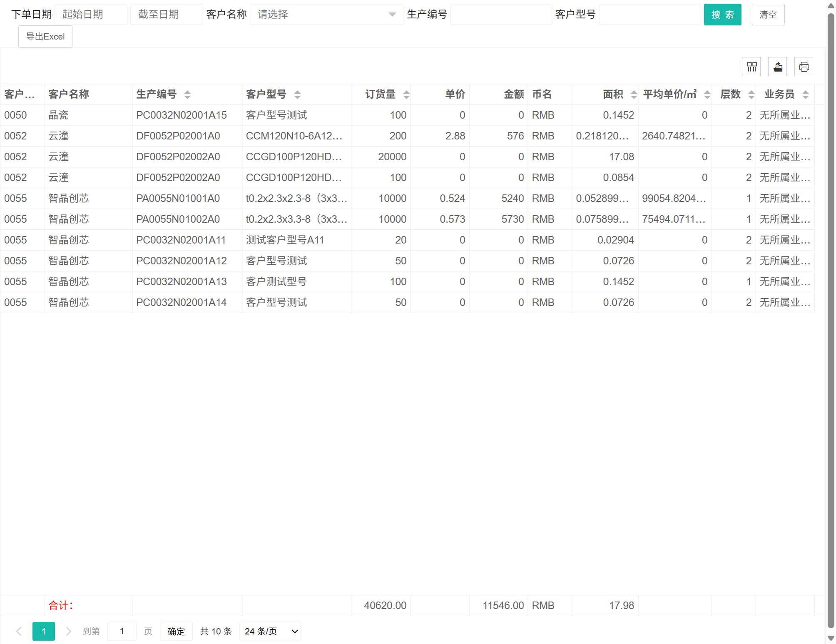Click the table export icon
The height and width of the screenshot is (644, 836).
pyautogui.click(x=778, y=67)
